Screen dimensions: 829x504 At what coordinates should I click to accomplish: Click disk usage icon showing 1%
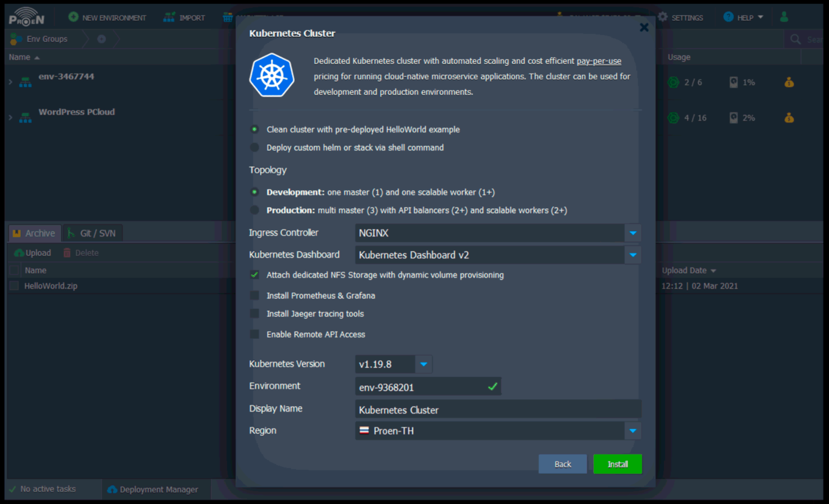click(733, 82)
